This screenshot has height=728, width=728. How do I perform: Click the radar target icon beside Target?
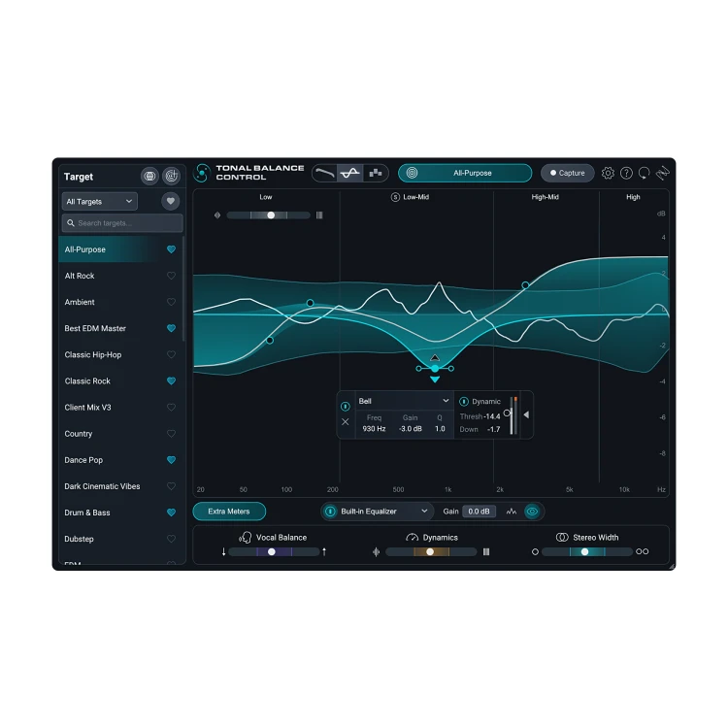point(171,176)
